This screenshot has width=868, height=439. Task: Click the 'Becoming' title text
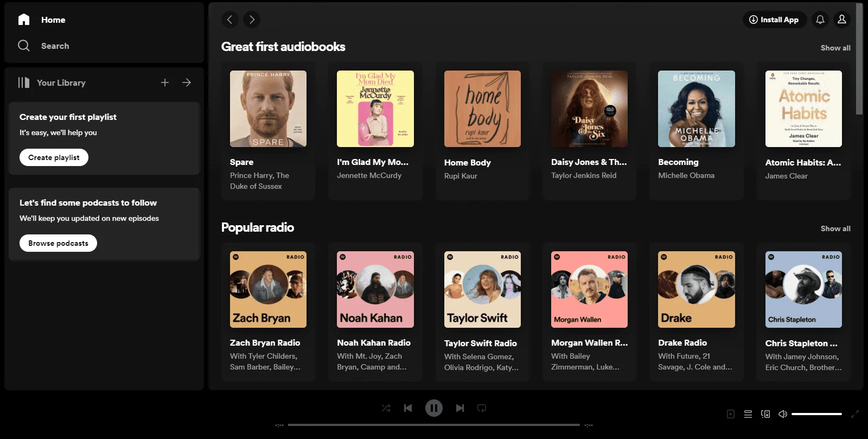tap(678, 162)
